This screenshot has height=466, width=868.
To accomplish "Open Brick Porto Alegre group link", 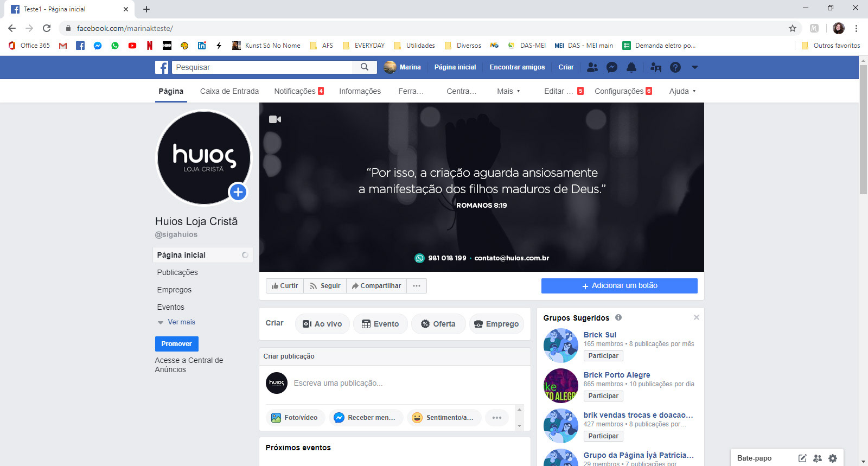I will [617, 375].
